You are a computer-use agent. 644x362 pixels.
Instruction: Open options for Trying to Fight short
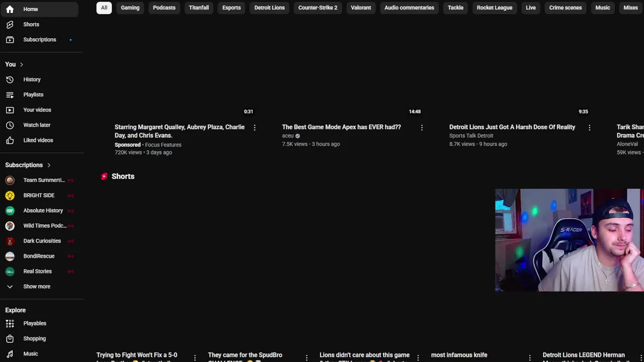click(195, 357)
